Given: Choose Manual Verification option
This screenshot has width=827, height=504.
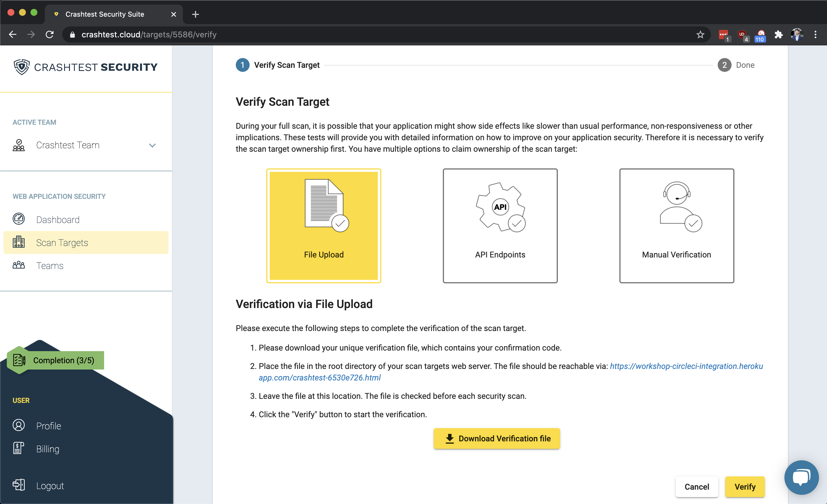Looking at the screenshot, I should (676, 226).
